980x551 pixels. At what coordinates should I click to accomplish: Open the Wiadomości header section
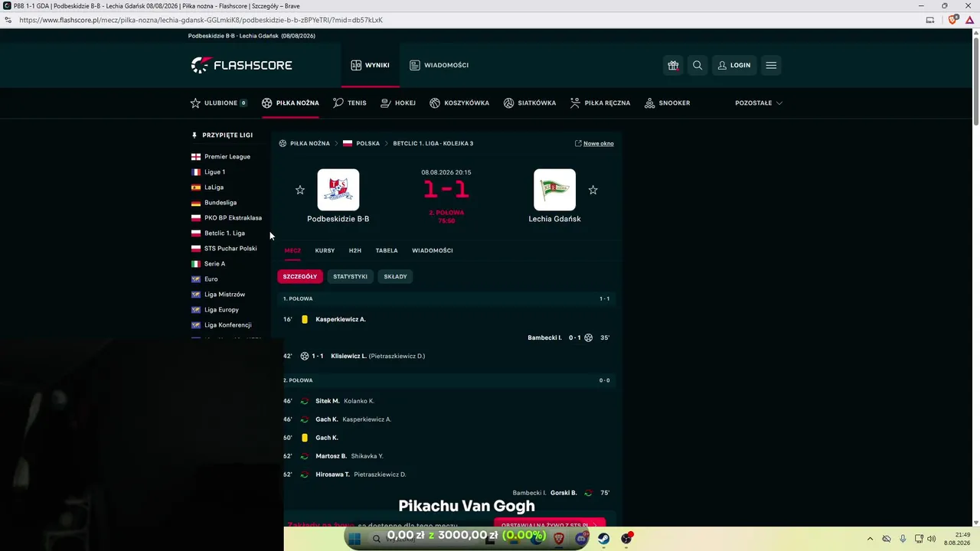(439, 65)
